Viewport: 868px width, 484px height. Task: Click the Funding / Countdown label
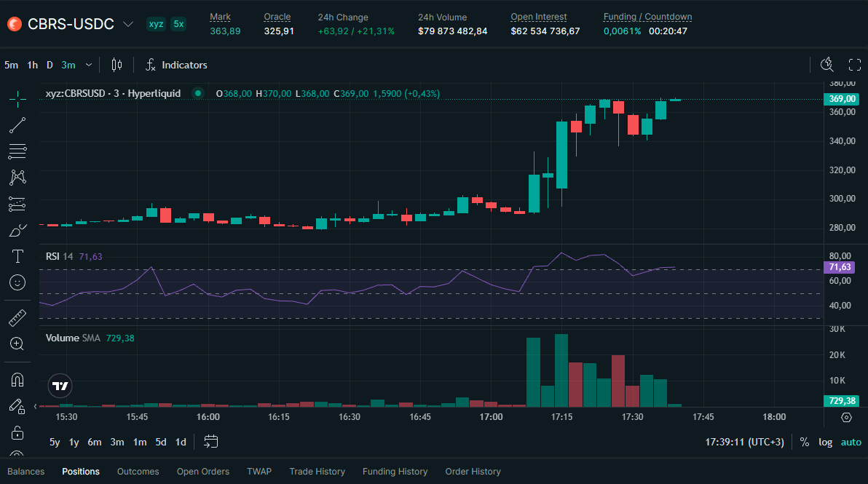pyautogui.click(x=647, y=17)
